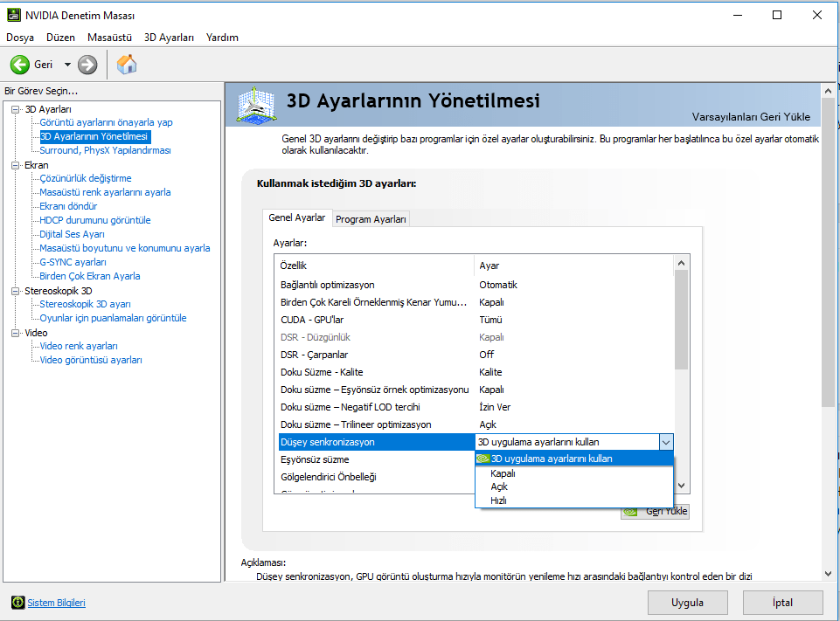The width and height of the screenshot is (840, 621).
Task: Open Video renk ayarları
Action: (79, 346)
